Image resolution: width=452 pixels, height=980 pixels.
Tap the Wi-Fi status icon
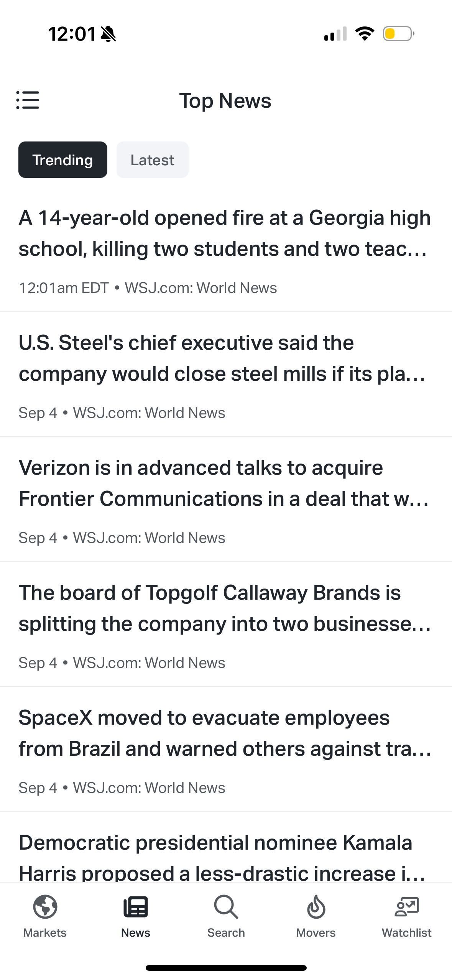[x=365, y=34]
